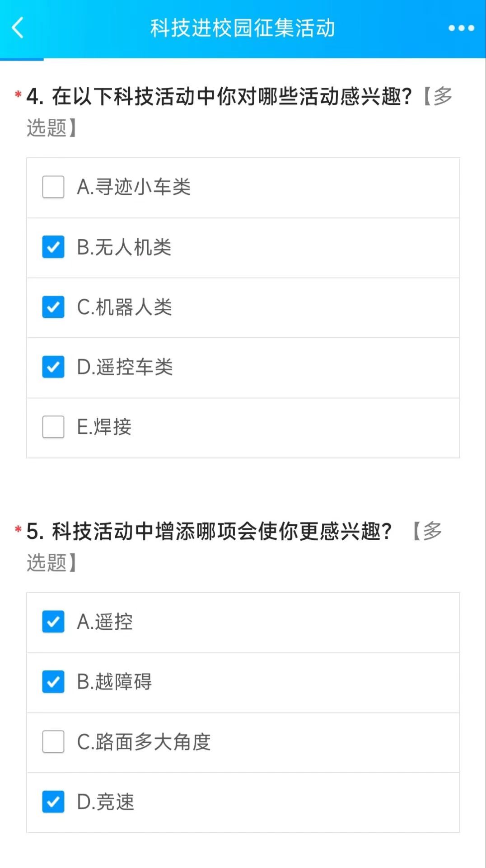Open the three-dot more menu
Viewport: 486px width, 868px height.
(x=461, y=28)
